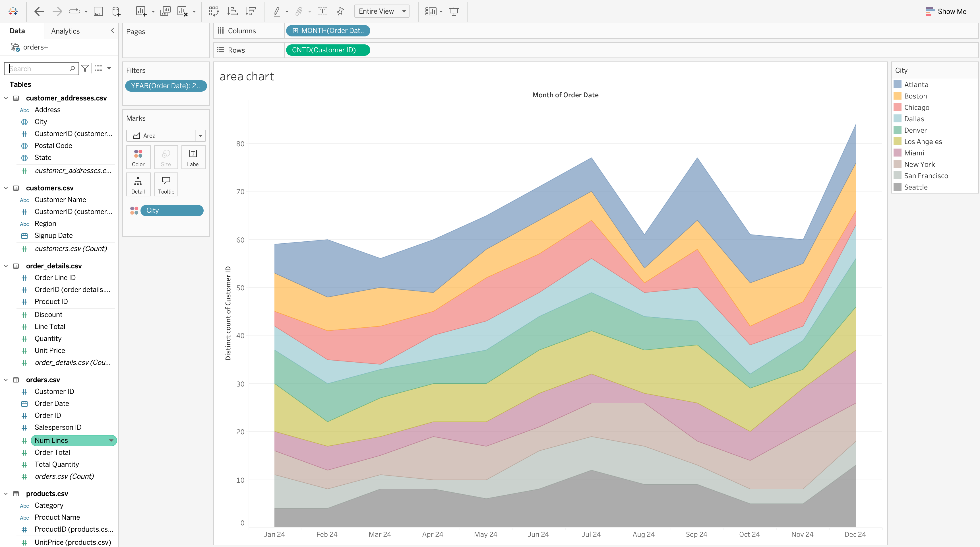The image size is (980, 547).
Task: Click the Chicago color swatch in legend
Action: click(x=898, y=107)
